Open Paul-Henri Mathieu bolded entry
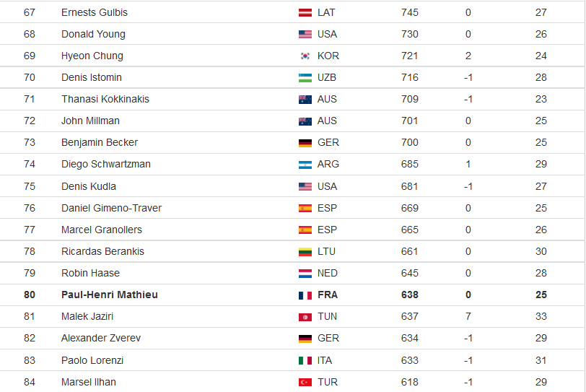The width and height of the screenshot is (586, 392). click(x=110, y=295)
